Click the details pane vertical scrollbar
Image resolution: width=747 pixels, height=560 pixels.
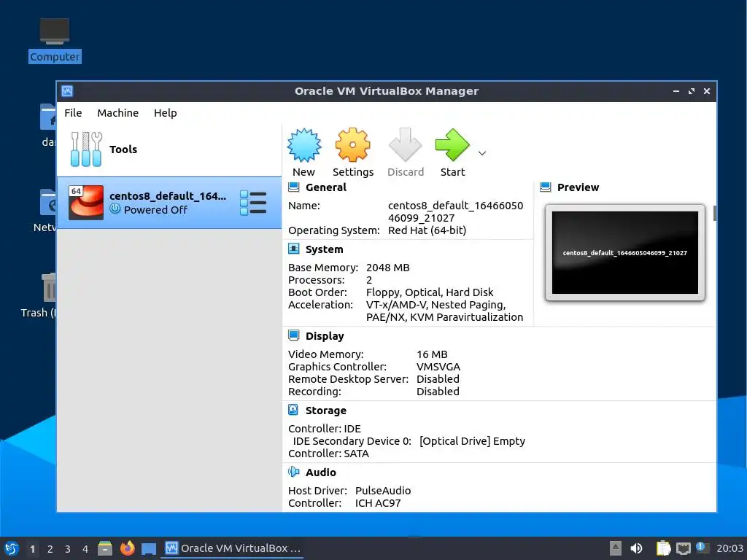(714, 214)
